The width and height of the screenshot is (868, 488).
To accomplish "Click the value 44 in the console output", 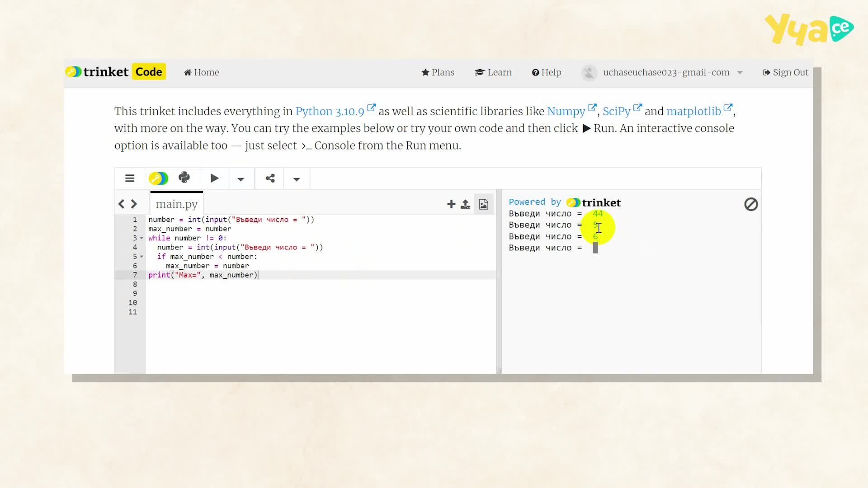I will (598, 214).
